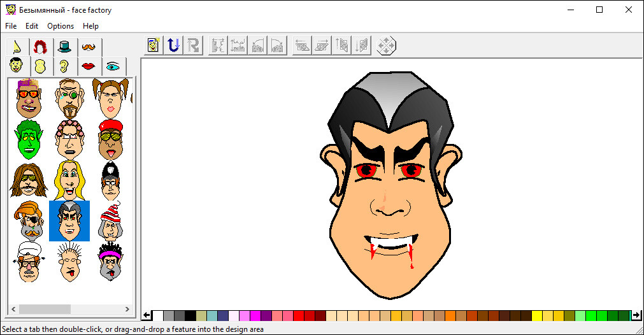The height and width of the screenshot is (335, 644).
Task: Pick the teal color swatch
Action: pos(212,316)
